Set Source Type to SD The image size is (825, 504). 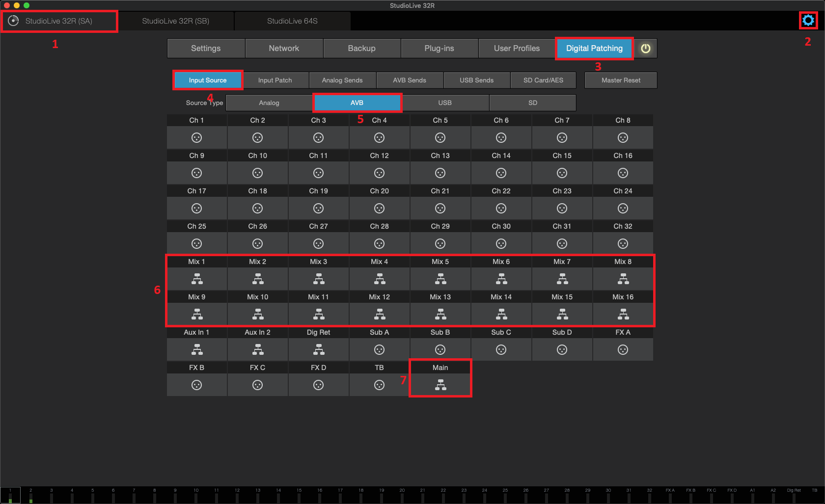(x=533, y=103)
